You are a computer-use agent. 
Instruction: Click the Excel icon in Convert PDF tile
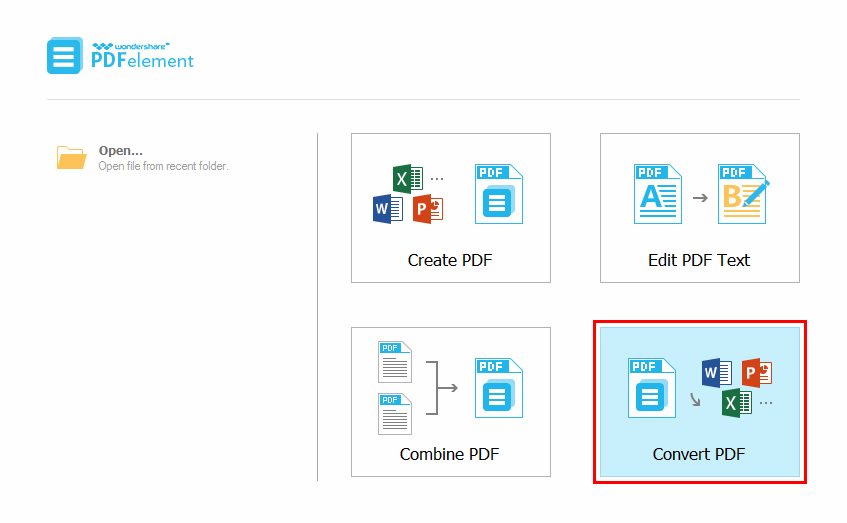737,401
